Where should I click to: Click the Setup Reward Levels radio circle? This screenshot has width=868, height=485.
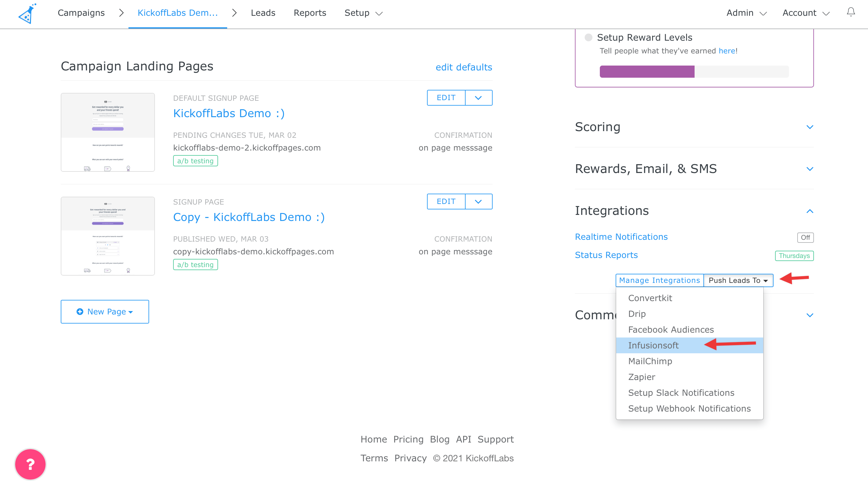pyautogui.click(x=588, y=37)
